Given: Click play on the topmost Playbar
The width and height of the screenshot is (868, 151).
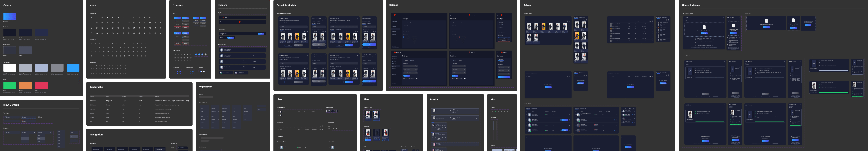Looking at the screenshot, I should point(454,110).
